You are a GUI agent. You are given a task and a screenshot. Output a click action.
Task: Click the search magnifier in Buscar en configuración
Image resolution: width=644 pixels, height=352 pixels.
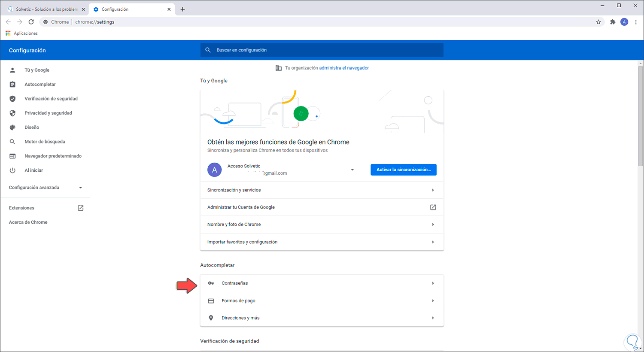[208, 50]
